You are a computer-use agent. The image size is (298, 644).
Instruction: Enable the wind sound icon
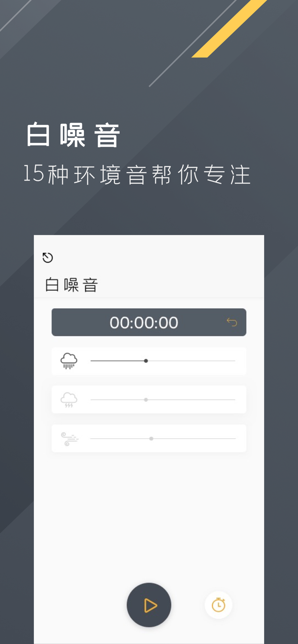coord(69,439)
